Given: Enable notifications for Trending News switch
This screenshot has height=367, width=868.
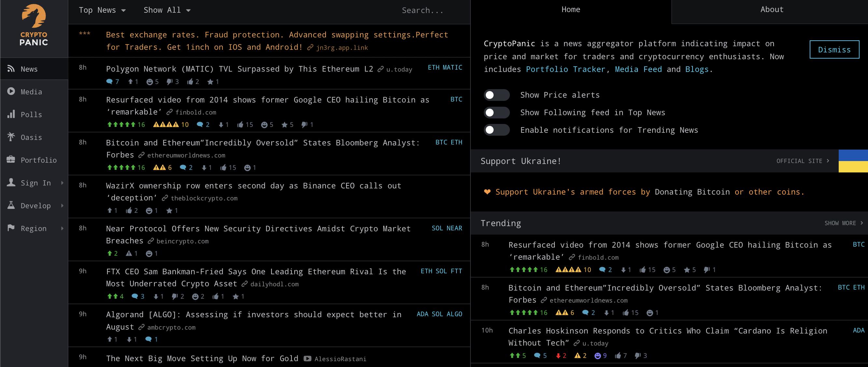Looking at the screenshot, I should coord(497,130).
